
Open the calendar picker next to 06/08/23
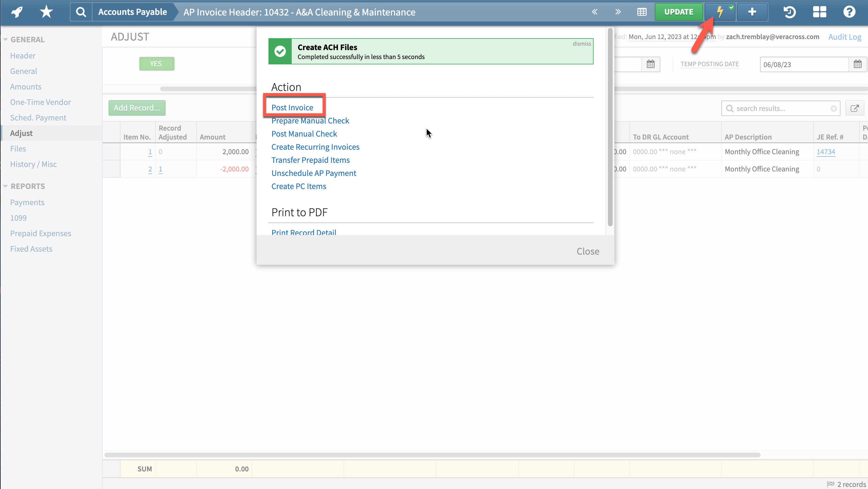tap(858, 64)
